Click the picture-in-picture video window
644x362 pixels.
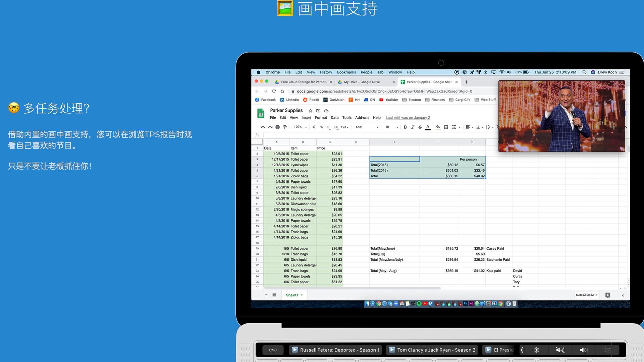click(562, 116)
